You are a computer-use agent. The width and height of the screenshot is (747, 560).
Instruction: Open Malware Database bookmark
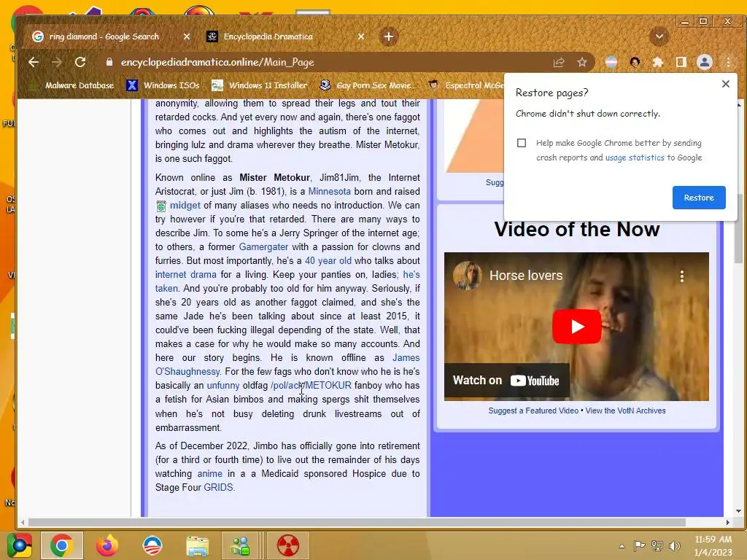71,85
